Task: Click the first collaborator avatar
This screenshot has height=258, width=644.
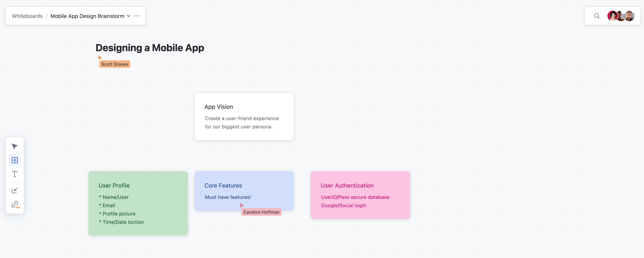Action: pyautogui.click(x=612, y=16)
